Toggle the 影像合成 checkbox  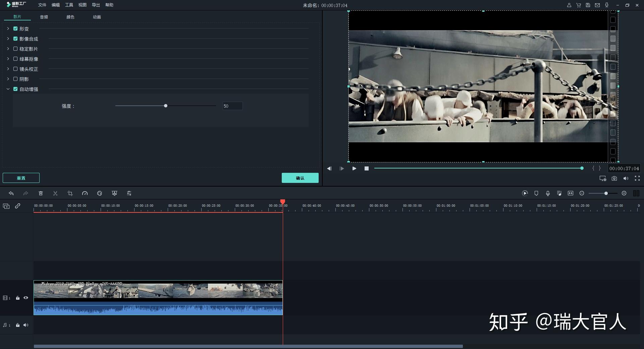pyautogui.click(x=15, y=39)
